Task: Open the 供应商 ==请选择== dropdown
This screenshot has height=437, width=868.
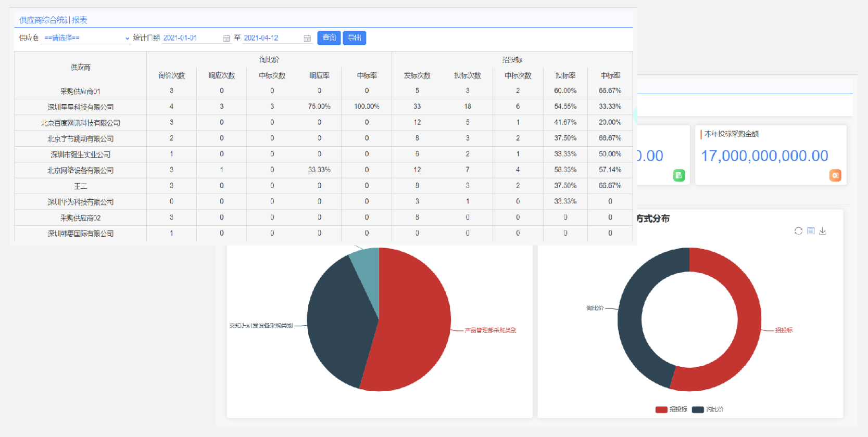Action: 86,38
